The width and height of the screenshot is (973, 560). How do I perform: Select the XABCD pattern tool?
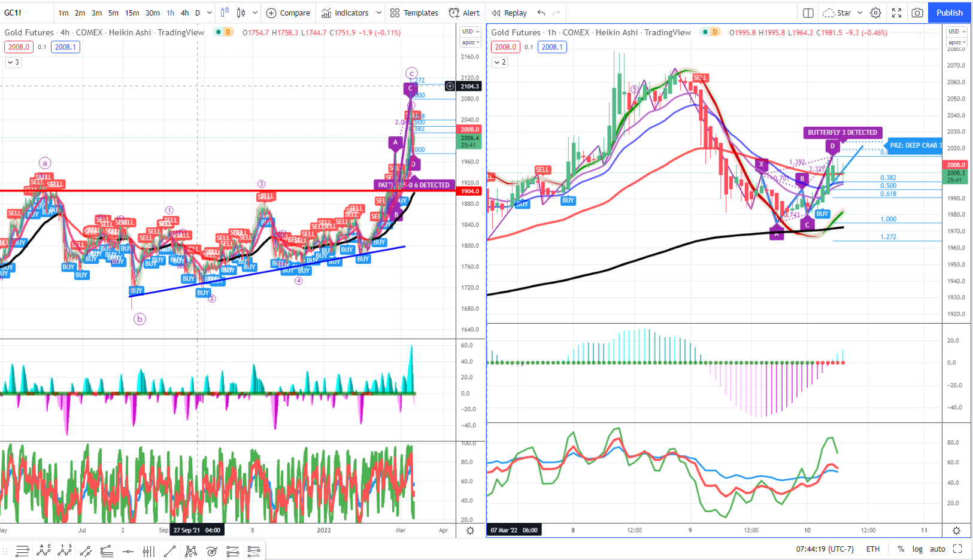(x=190, y=551)
